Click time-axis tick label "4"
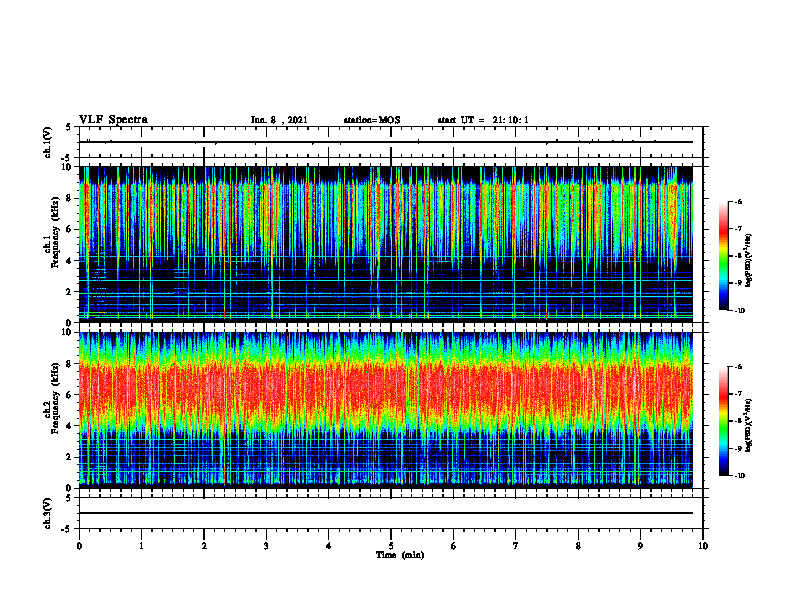 coord(329,546)
